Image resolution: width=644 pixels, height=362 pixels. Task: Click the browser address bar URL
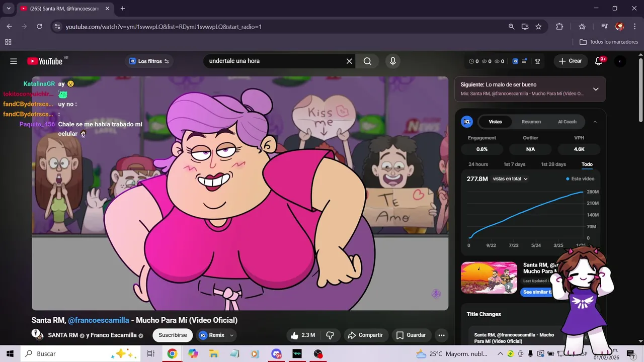point(164,27)
